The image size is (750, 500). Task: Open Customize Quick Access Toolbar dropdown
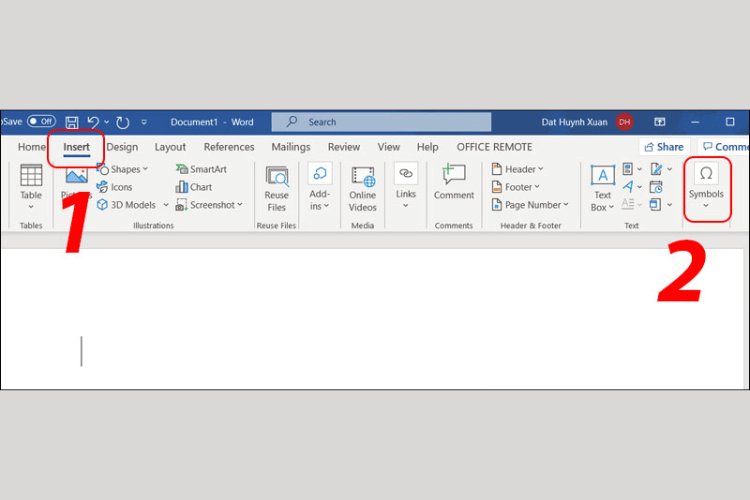144,122
